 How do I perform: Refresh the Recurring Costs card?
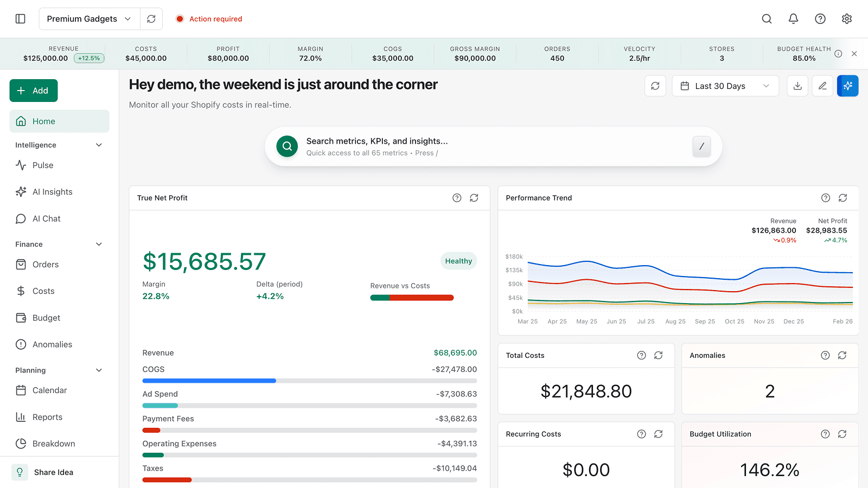[x=659, y=434]
